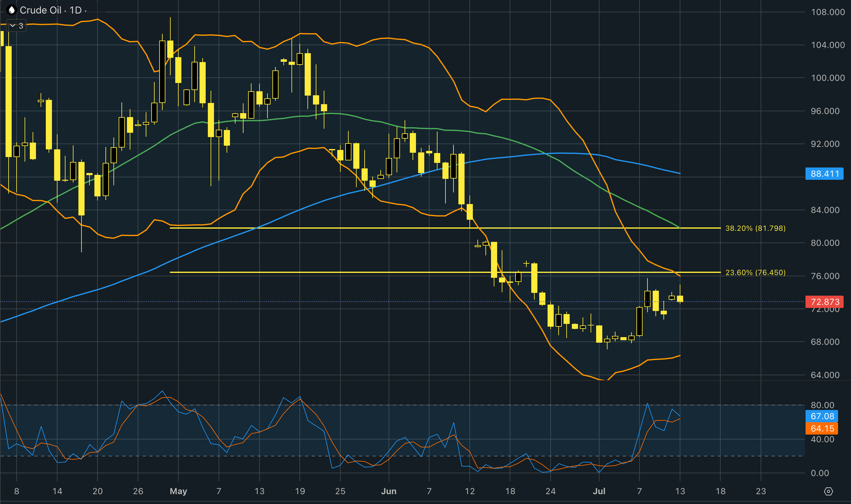Select the 38.20% (81.798) Fibonacci label

pyautogui.click(x=755, y=228)
